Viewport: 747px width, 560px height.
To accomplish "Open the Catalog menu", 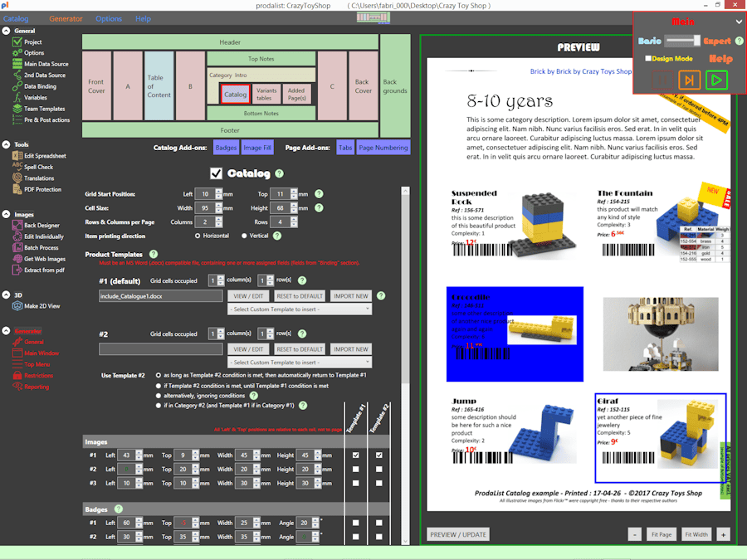I will click(x=16, y=18).
